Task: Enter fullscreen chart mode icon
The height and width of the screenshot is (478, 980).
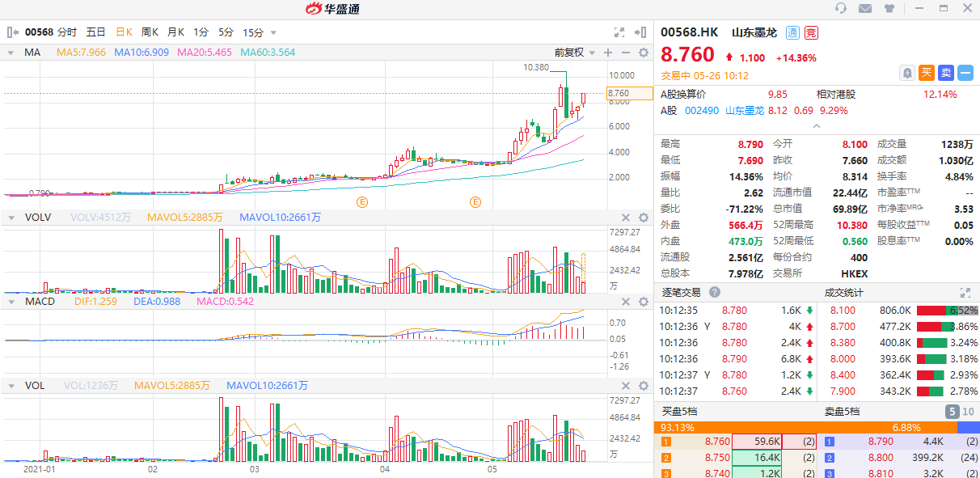Action: pos(619,32)
